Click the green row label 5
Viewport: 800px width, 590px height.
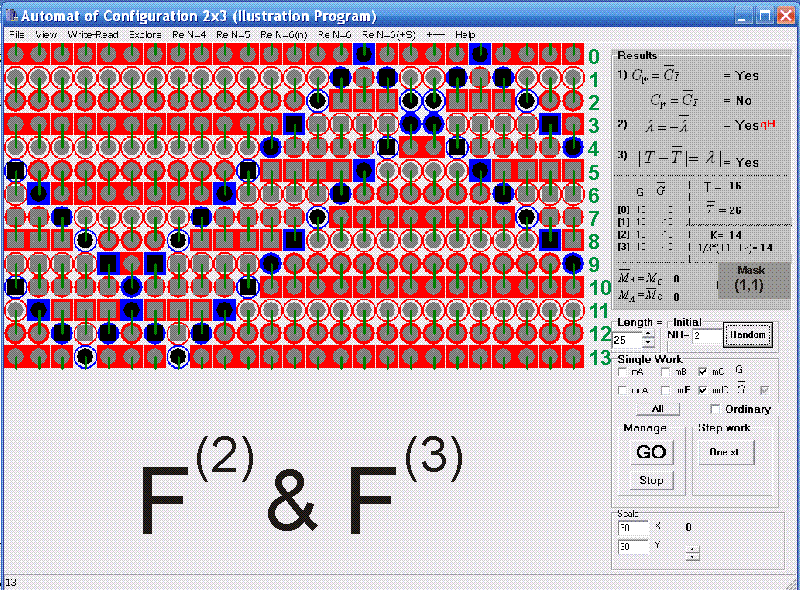(593, 173)
